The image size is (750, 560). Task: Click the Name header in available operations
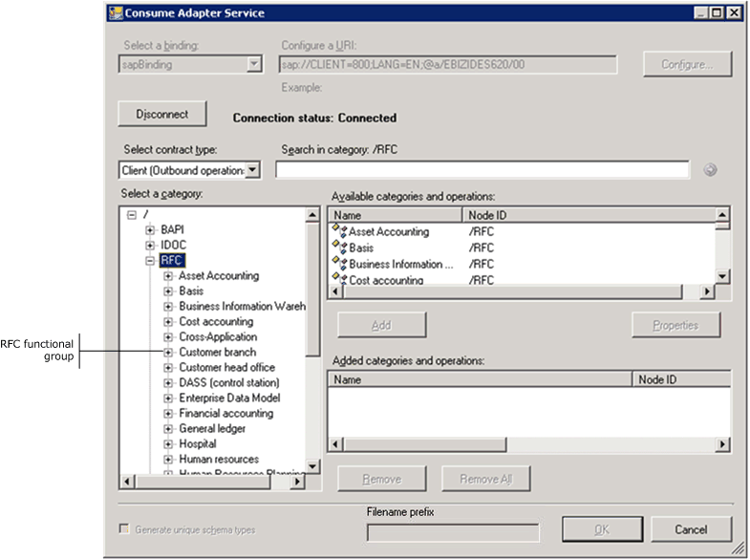coord(396,215)
